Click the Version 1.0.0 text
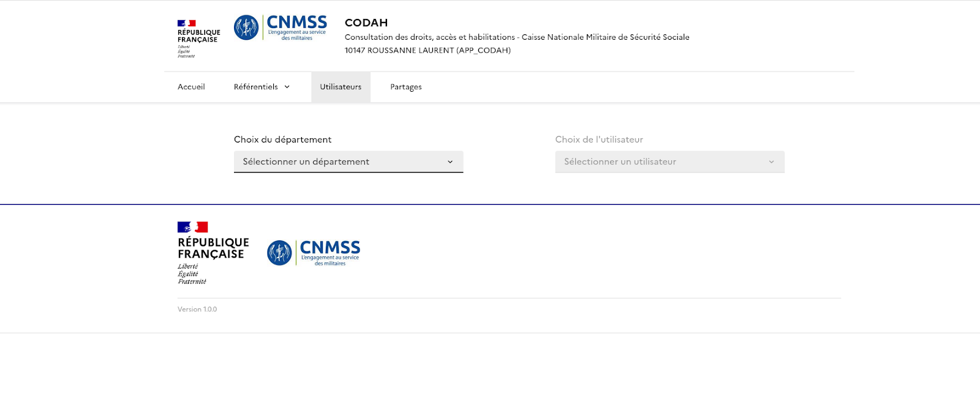 click(x=197, y=310)
